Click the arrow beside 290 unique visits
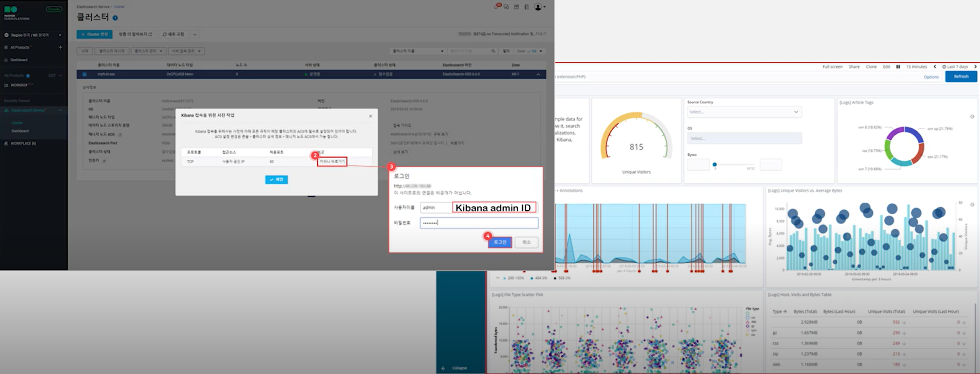Viewport: 980px width, 374px height. point(904,333)
